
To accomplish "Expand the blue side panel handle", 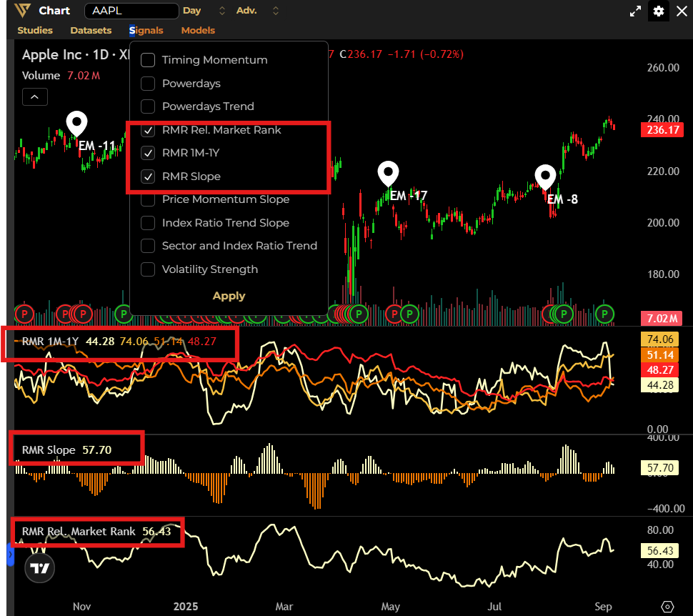I will pyautogui.click(x=11, y=554).
